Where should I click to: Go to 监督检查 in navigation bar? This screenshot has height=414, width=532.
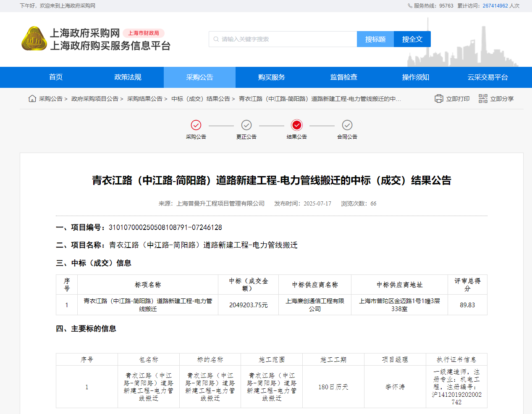click(343, 77)
